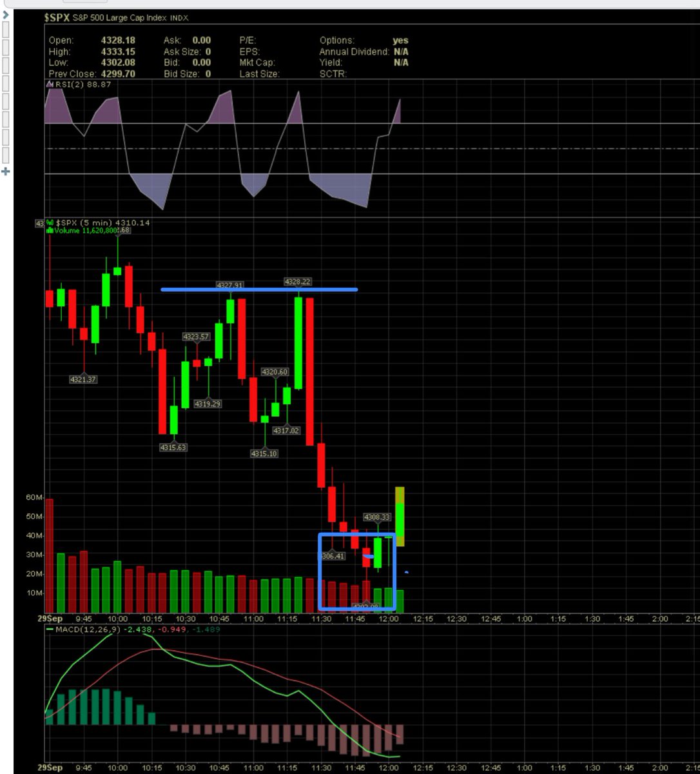
Task: Click the $SPX candlestick legend icon
Action: [x=50, y=223]
